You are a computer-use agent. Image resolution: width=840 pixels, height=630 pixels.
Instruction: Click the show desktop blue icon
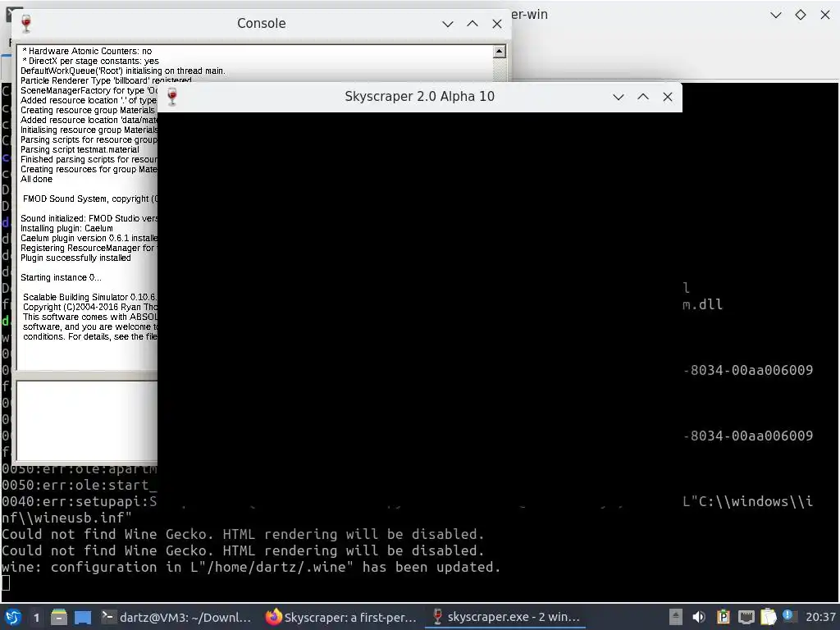[x=83, y=617]
